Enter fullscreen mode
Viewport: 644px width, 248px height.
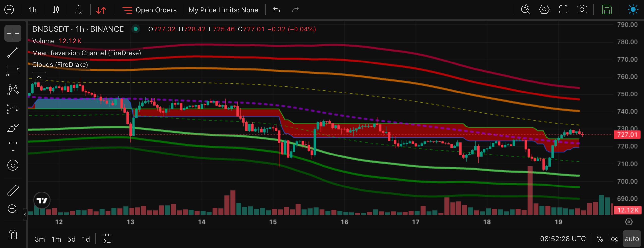(x=563, y=10)
